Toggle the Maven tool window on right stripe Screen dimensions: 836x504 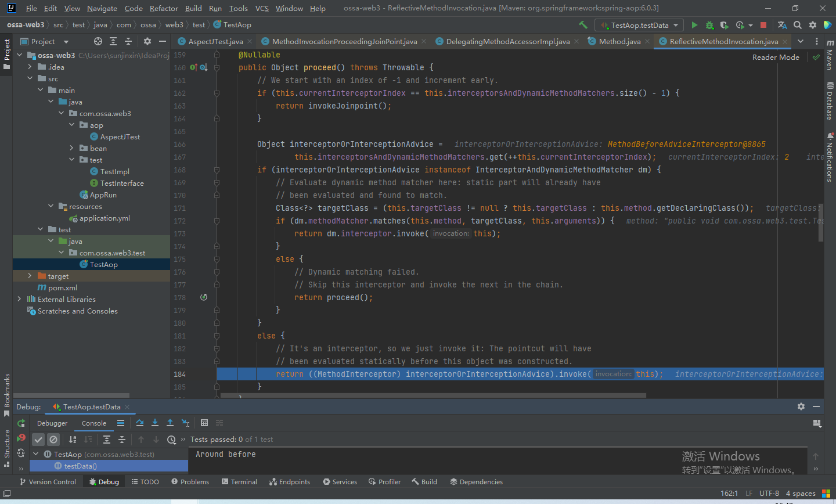click(x=830, y=55)
